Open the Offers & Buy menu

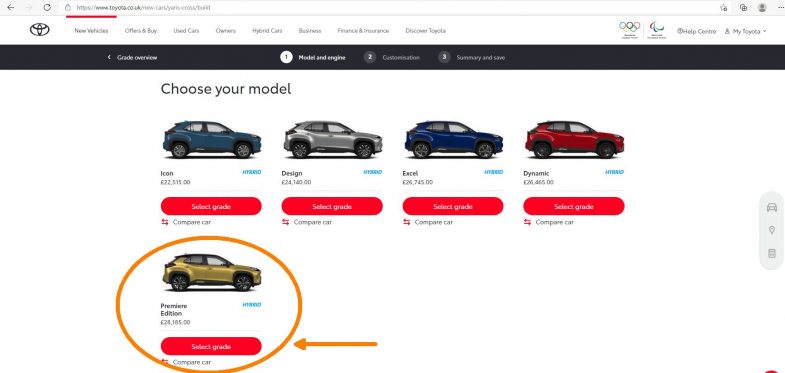tap(141, 31)
